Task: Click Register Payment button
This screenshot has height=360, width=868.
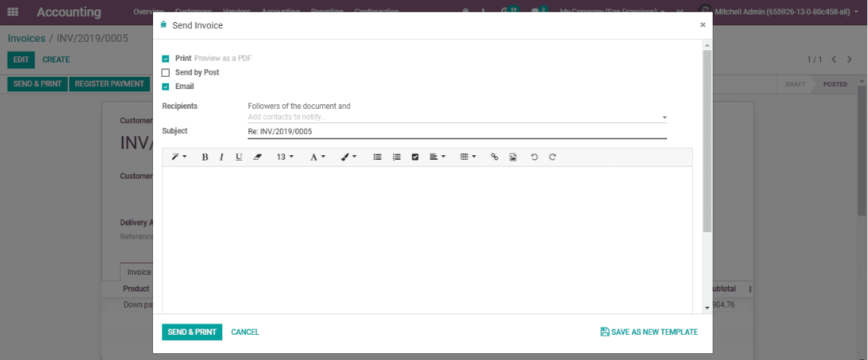Action: [x=109, y=84]
